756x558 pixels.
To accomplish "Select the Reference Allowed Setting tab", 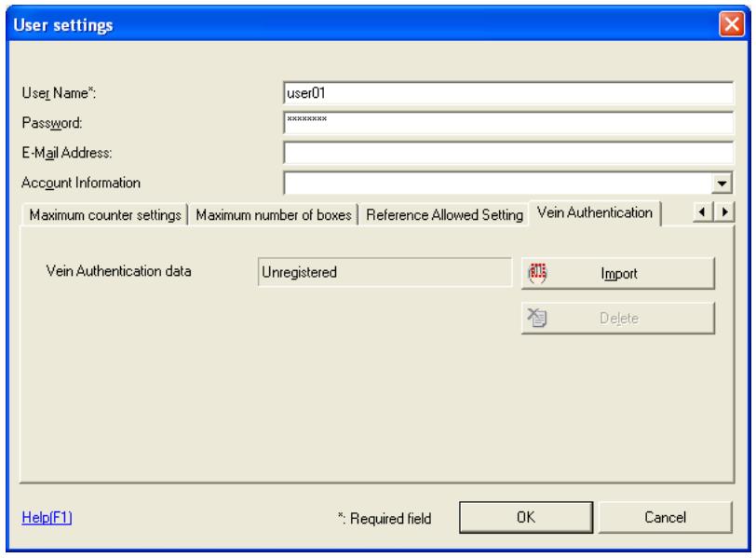I will tap(444, 214).
